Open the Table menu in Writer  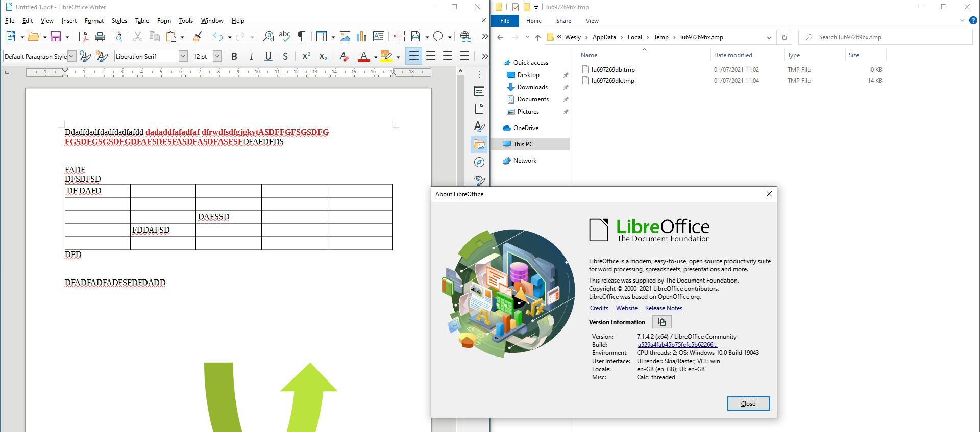[x=142, y=21]
